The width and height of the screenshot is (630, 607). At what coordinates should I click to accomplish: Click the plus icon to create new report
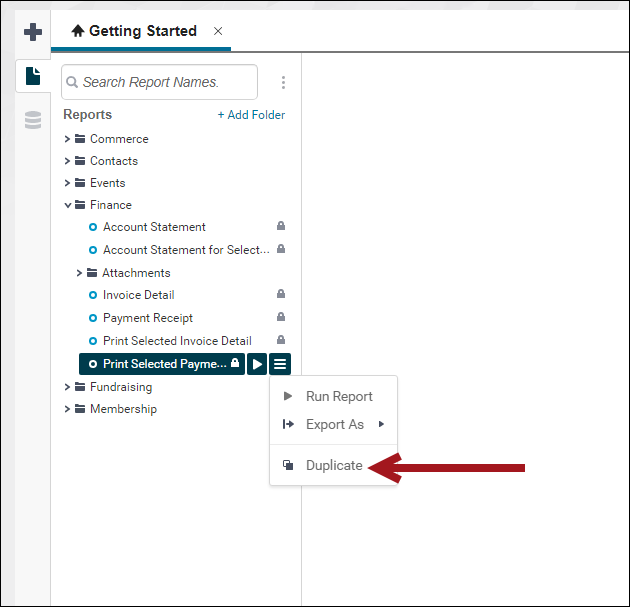click(33, 32)
